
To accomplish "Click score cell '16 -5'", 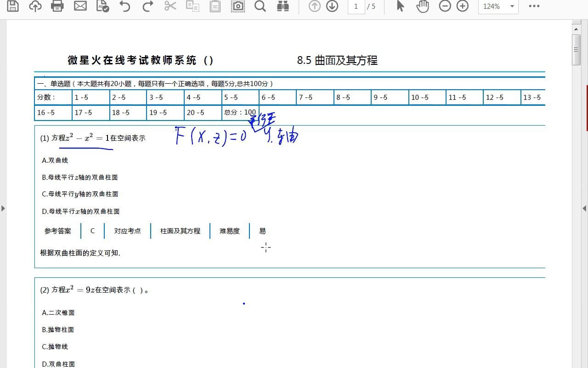I will tap(53, 113).
